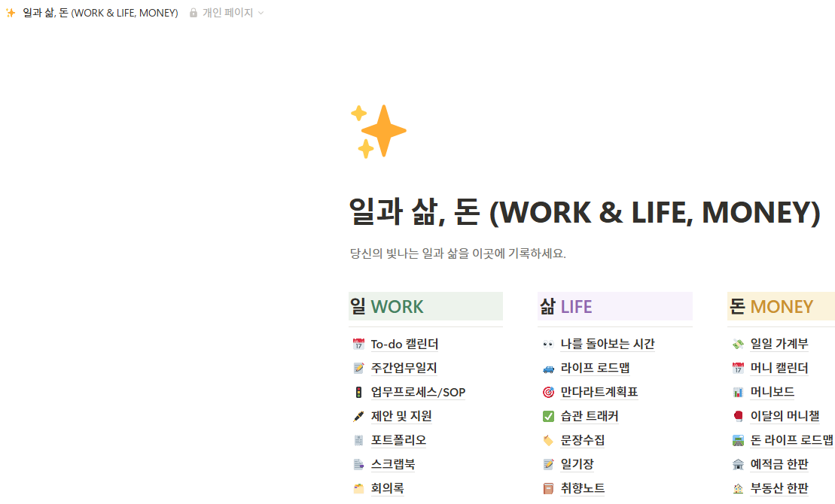Open the 일기장 page
The image size is (835, 504).
pyautogui.click(x=577, y=464)
